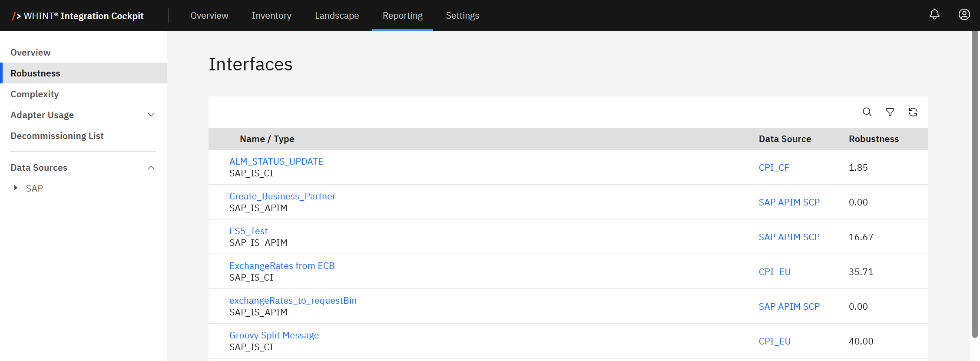Image resolution: width=980 pixels, height=361 pixels.
Task: Go to the Settings tab
Action: pos(462,16)
